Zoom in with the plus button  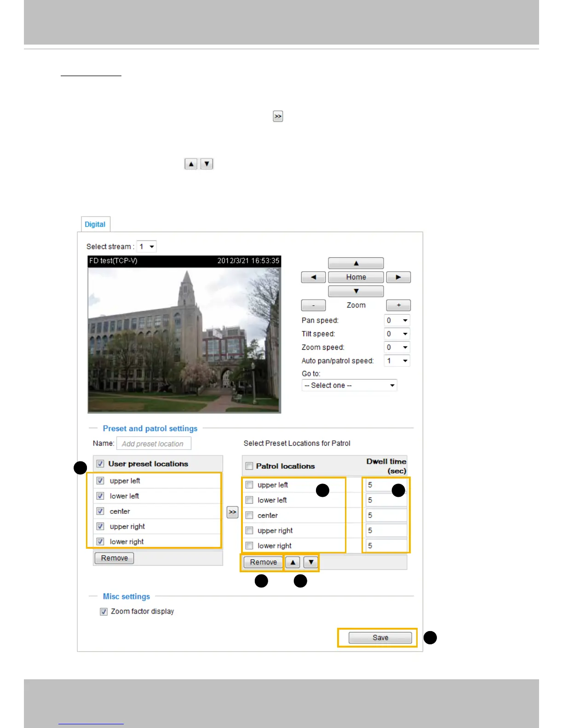pyautogui.click(x=398, y=305)
